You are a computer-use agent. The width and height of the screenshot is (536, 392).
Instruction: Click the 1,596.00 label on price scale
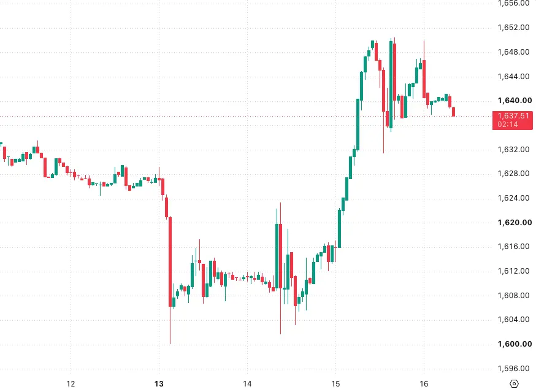[x=513, y=369]
